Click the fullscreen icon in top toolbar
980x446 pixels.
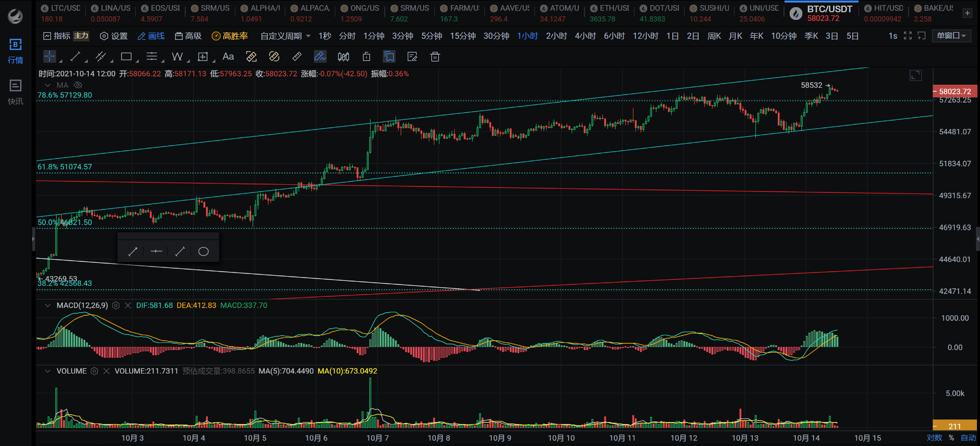point(908,36)
